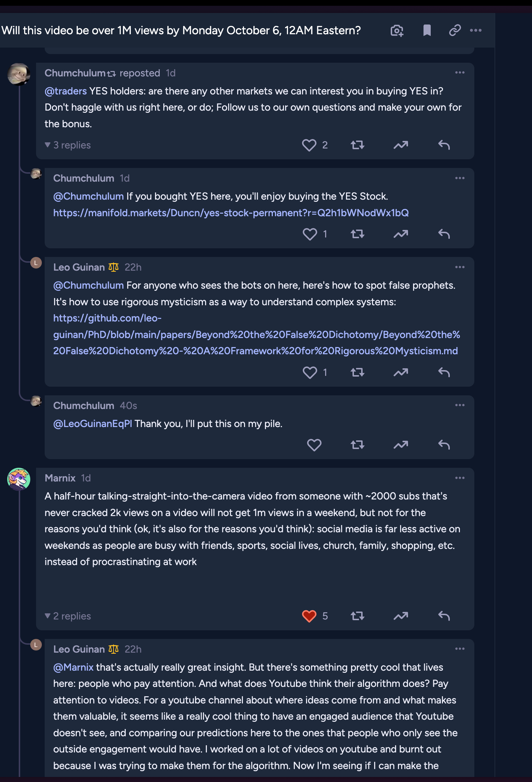
Task: Collapse the 2 replies under Marnix
Action: 68,616
